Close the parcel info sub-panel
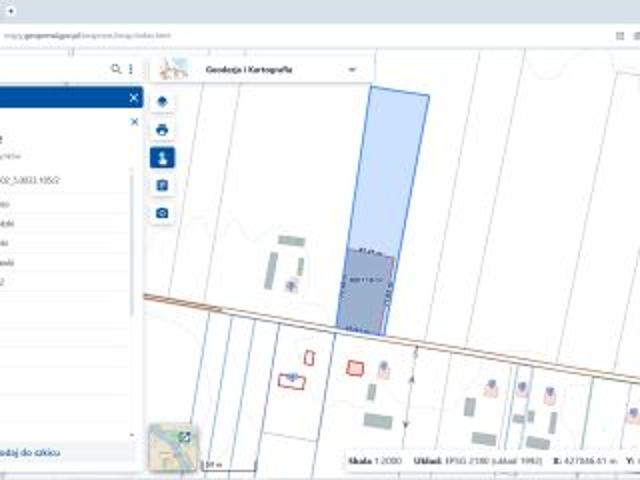The image size is (640, 480). tap(135, 122)
